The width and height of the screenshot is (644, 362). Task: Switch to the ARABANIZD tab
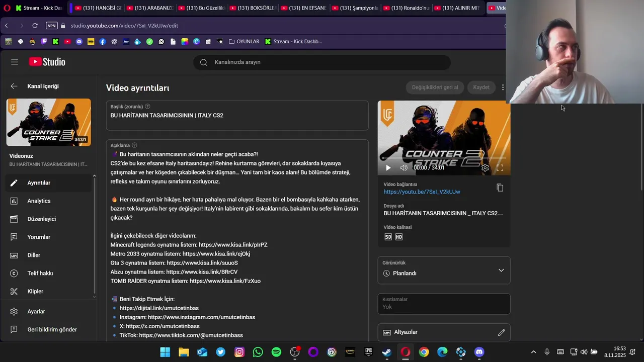pos(149,8)
